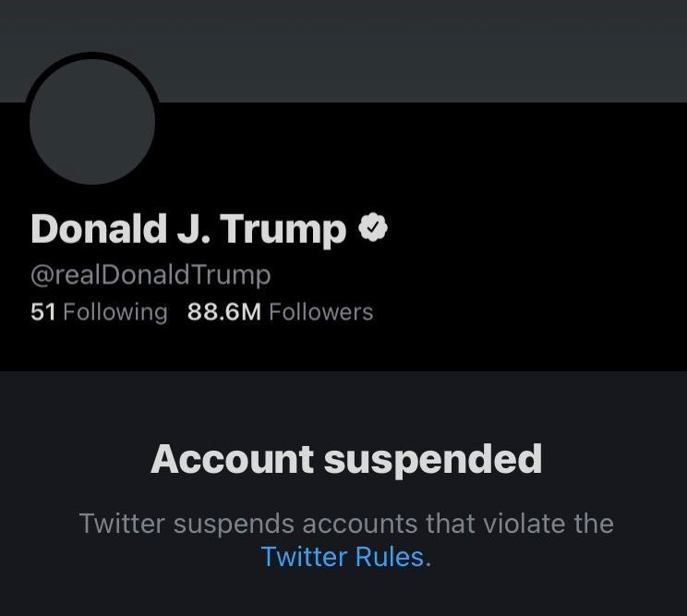Click the verified badge checkmark icon

click(373, 228)
